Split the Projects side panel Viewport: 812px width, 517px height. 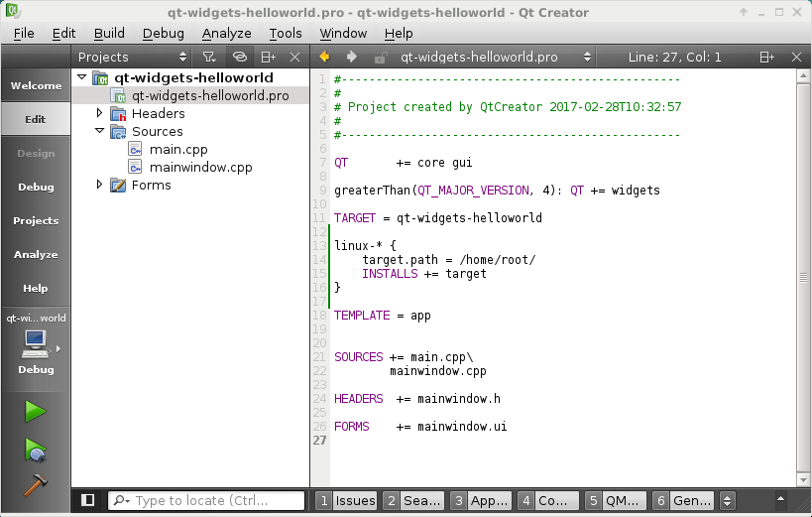click(269, 57)
